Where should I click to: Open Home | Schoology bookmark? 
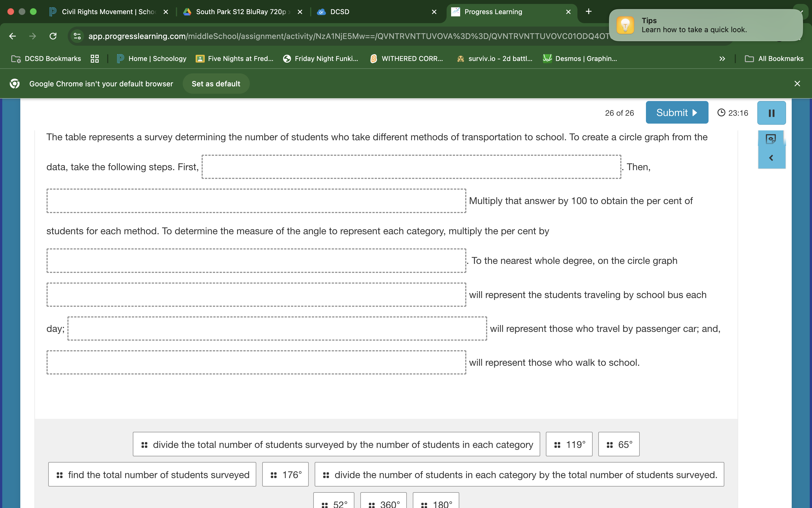[152, 58]
